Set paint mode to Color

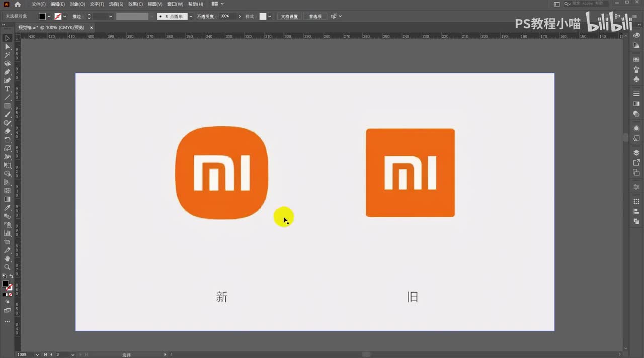(x=5, y=295)
